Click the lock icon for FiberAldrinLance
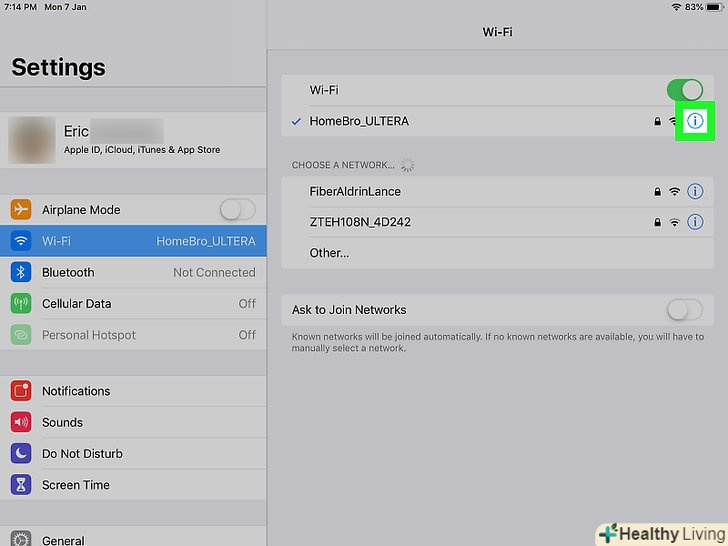 [657, 191]
